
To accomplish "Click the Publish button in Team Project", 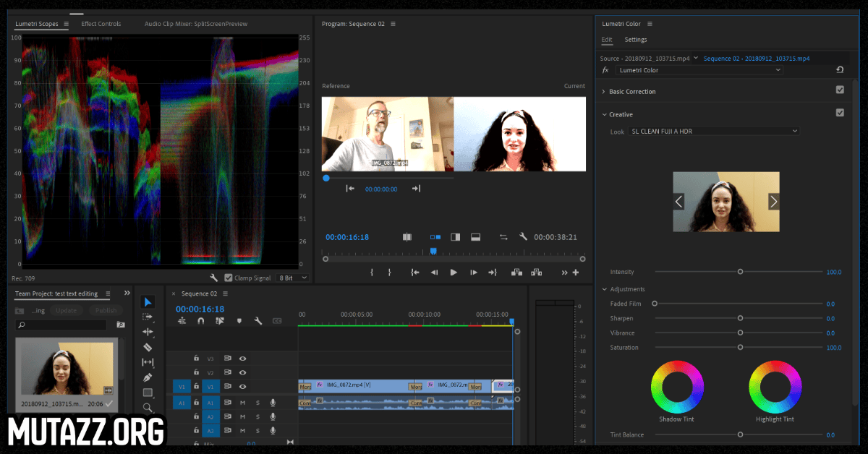I will click(x=106, y=310).
